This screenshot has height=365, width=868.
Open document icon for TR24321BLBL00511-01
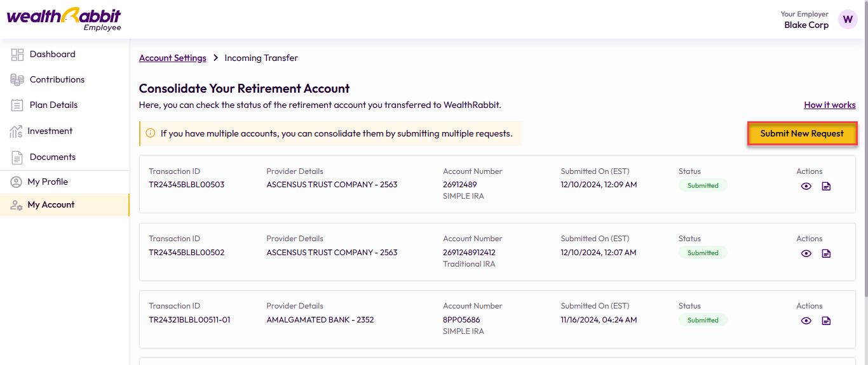(x=826, y=321)
